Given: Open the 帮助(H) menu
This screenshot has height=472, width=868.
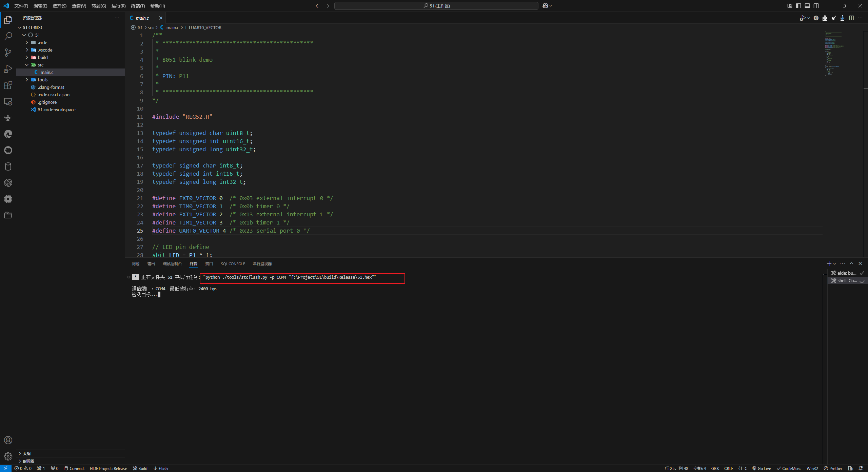Looking at the screenshot, I should [157, 6].
